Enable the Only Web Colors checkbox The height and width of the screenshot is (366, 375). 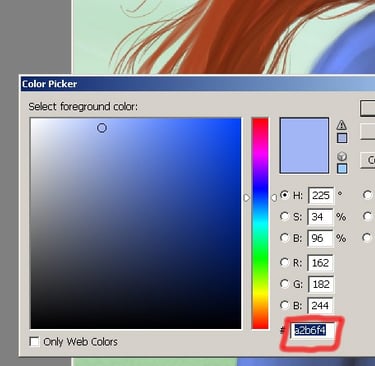point(34,342)
